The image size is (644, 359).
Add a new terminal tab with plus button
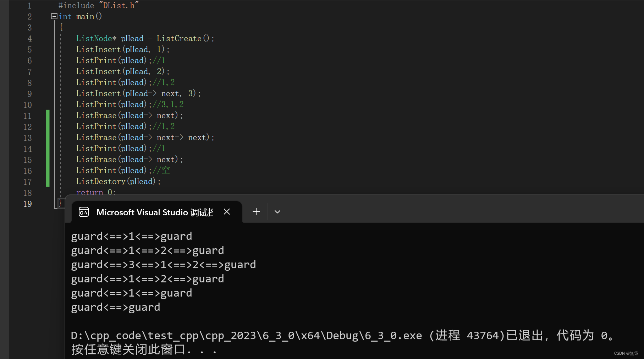tap(256, 212)
